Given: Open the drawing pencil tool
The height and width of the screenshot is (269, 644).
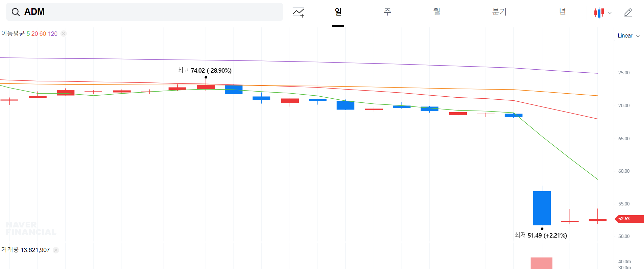Looking at the screenshot, I should pos(628,13).
